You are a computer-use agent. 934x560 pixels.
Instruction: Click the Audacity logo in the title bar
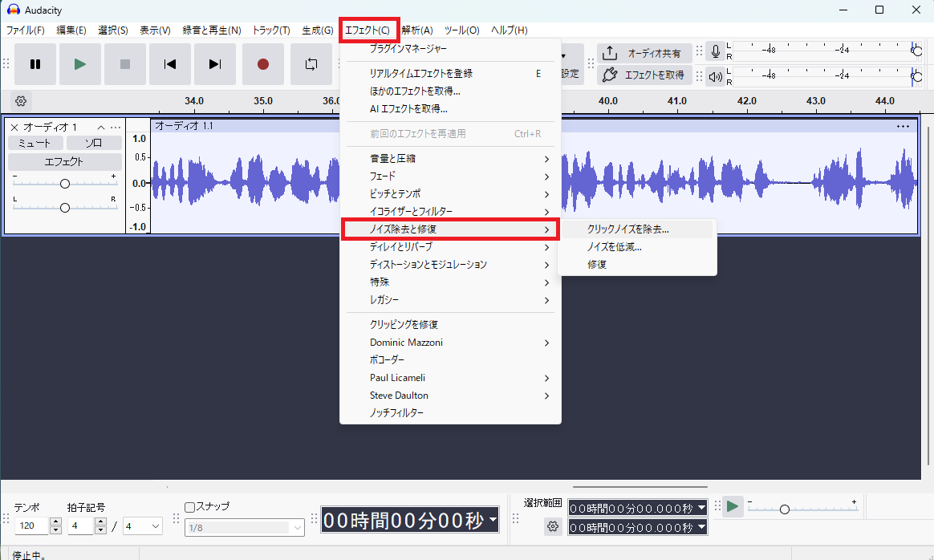13,10
